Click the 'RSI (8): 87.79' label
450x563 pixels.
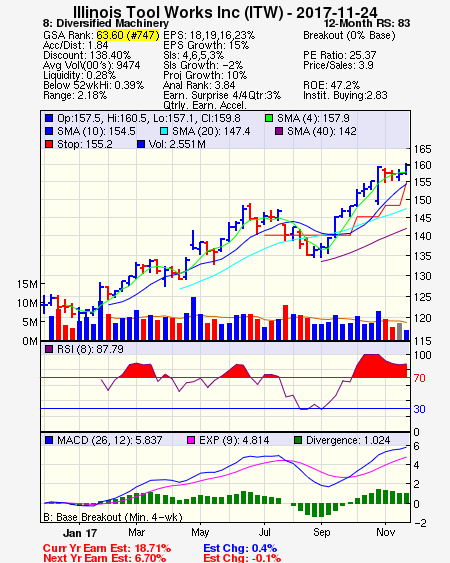pyautogui.click(x=90, y=349)
